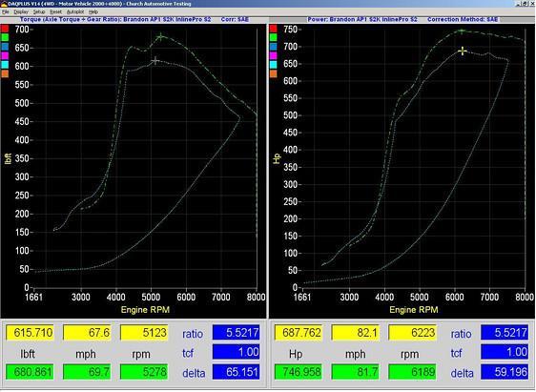The image size is (536, 392).
Task: Click the power panel delta 59.196 field
Action: click(x=505, y=372)
